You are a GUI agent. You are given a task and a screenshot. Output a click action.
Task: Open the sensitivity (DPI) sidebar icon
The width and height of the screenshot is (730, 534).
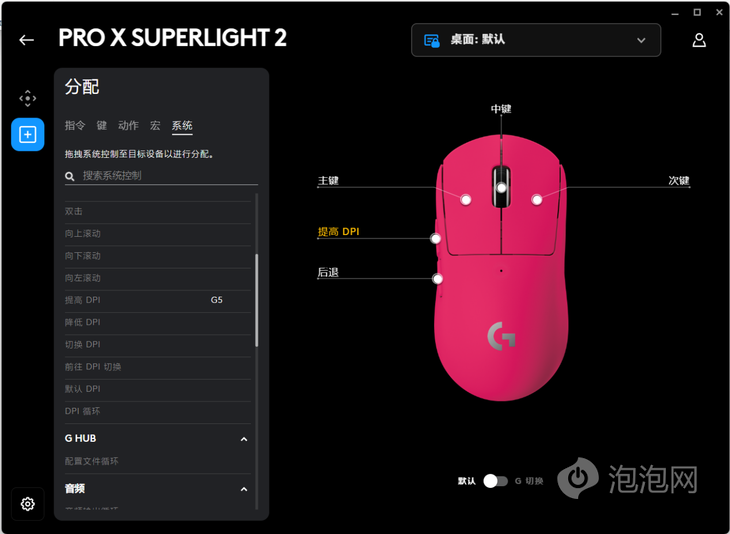pos(27,98)
